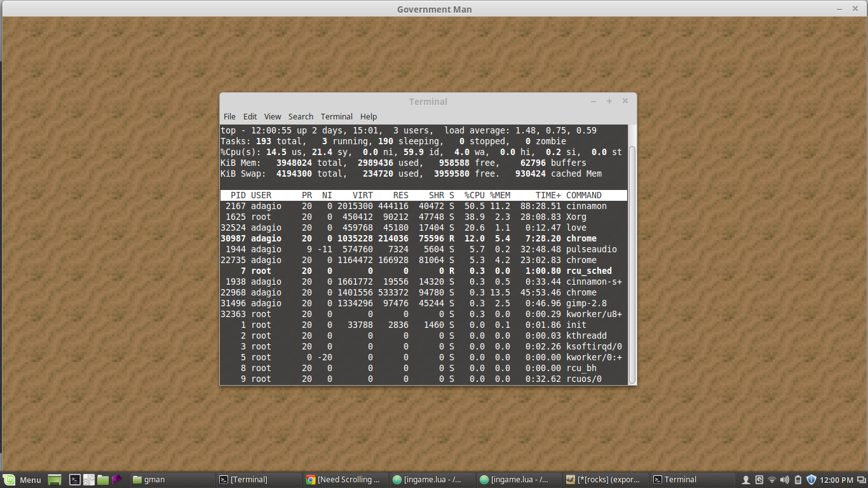This screenshot has height=488, width=868.
Task: Open the Linux Mint Menu button
Action: (x=23, y=480)
